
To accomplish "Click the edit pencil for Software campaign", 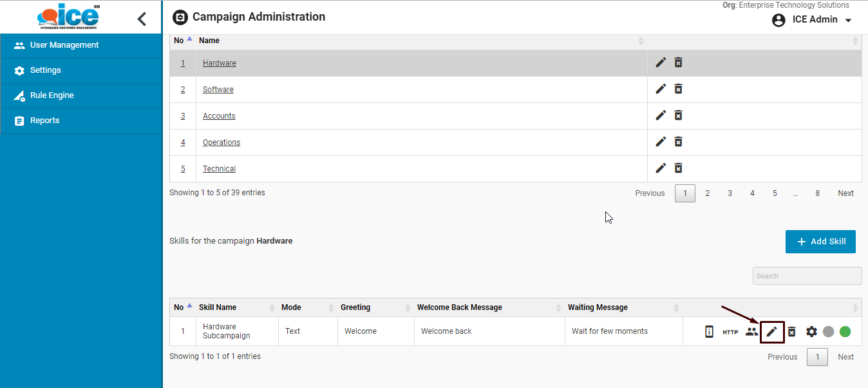I will click(661, 89).
